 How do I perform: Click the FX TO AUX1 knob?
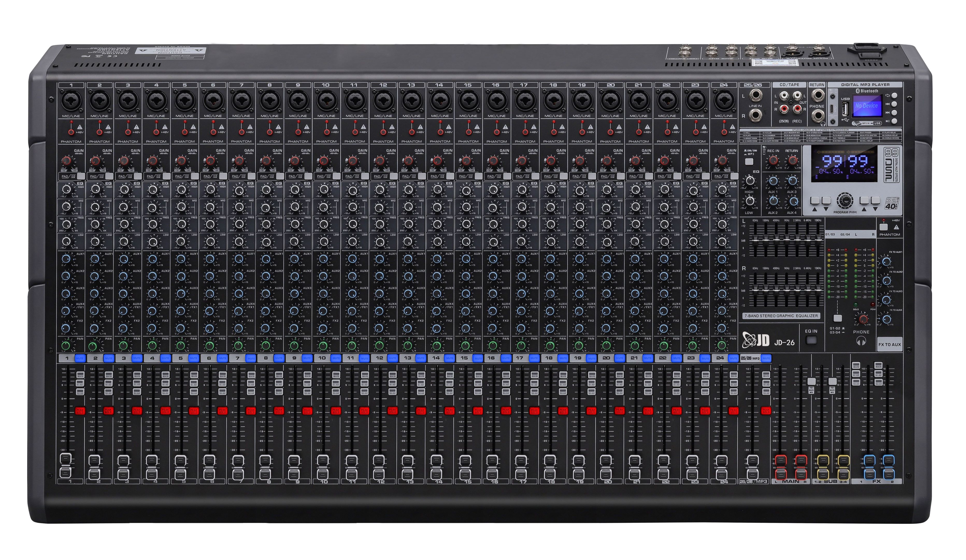point(886,262)
